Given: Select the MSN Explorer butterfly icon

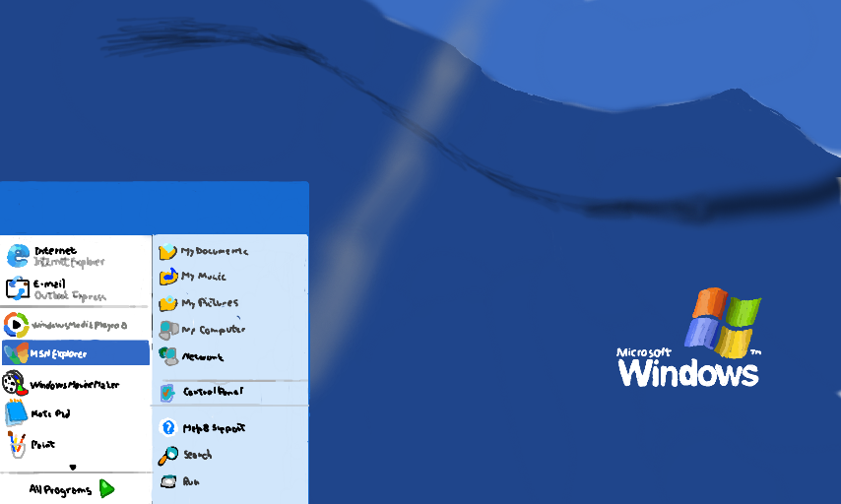Looking at the screenshot, I should tap(16, 352).
